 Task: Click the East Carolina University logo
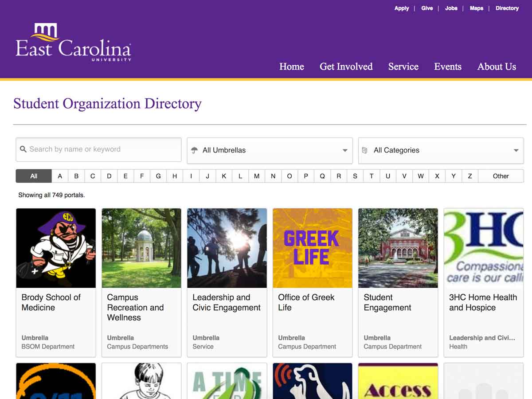(74, 43)
